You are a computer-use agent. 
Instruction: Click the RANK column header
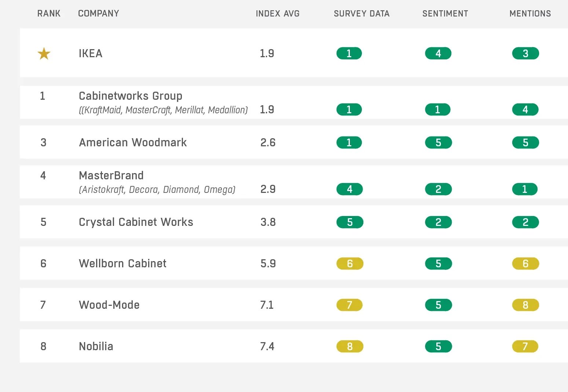(x=49, y=14)
